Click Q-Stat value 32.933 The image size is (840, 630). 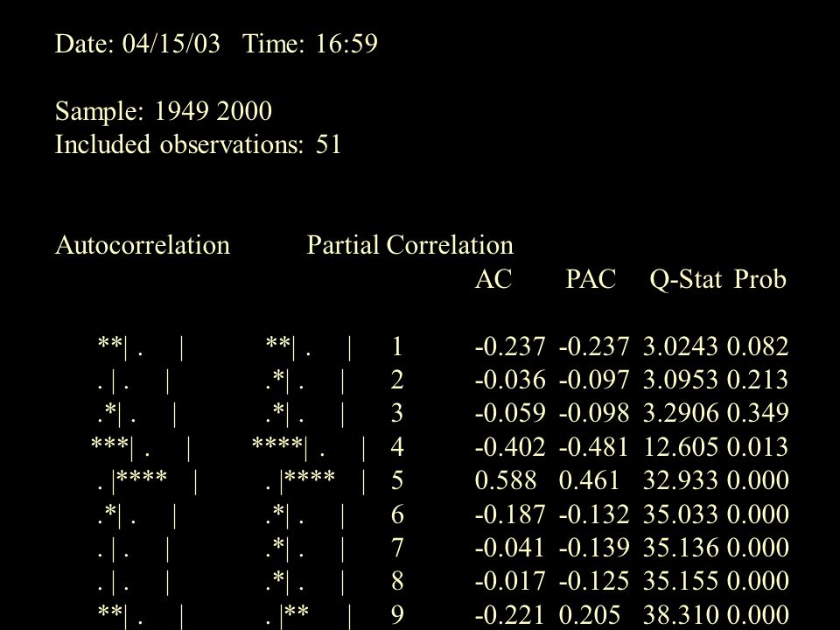681,480
